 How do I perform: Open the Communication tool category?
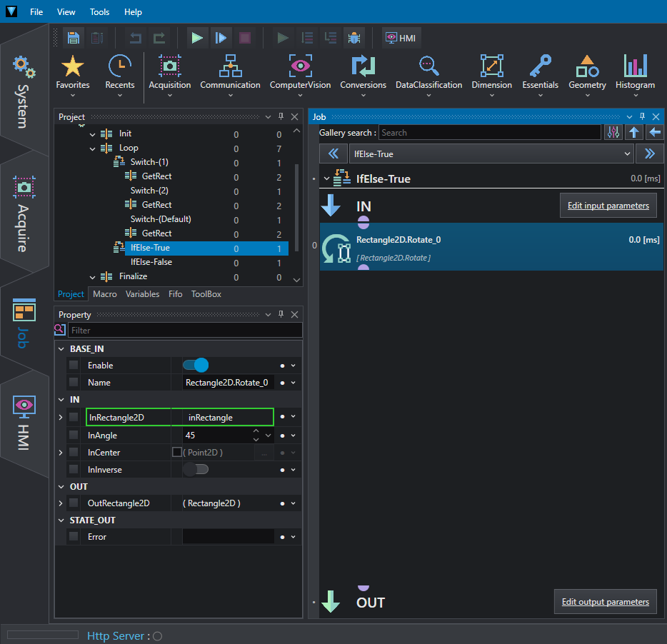tap(230, 75)
